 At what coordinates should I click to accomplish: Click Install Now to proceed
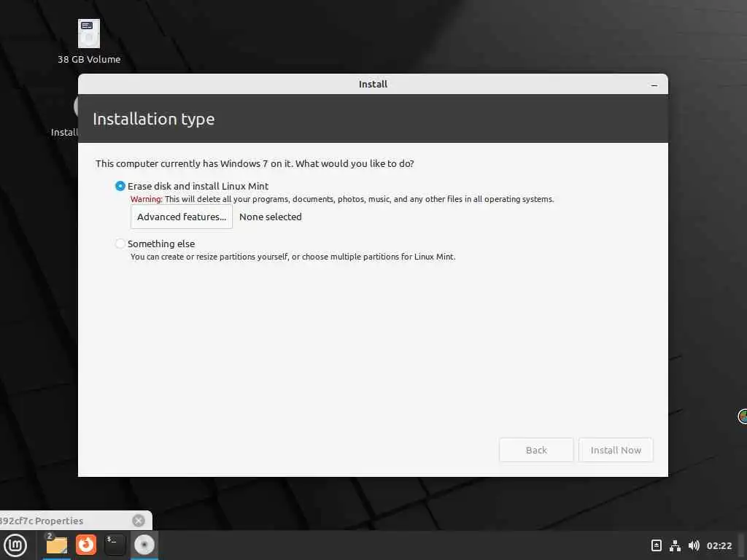(616, 450)
